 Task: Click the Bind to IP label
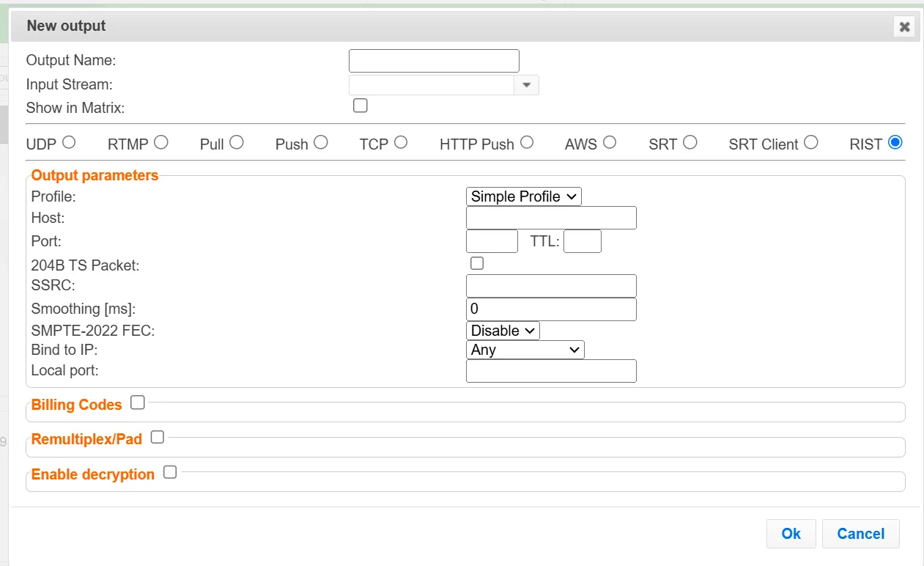pyautogui.click(x=64, y=350)
